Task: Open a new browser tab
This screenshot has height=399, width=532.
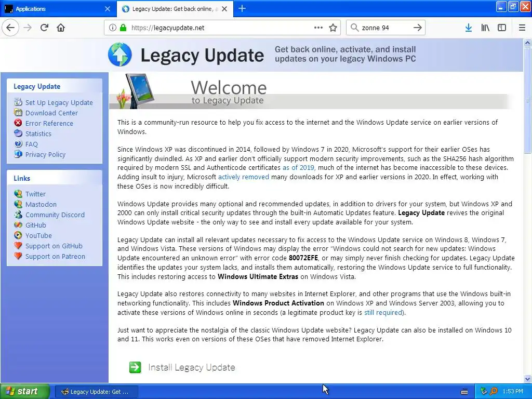Action: click(x=242, y=8)
